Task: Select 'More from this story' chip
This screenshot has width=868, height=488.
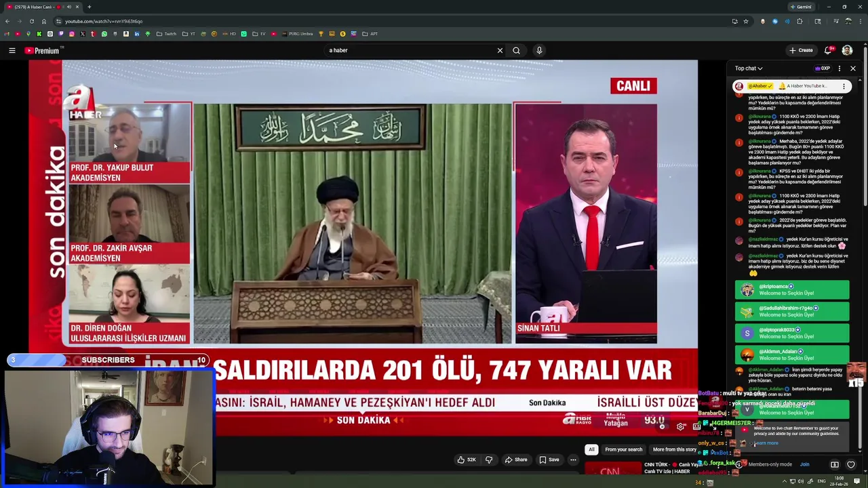Action: pyautogui.click(x=675, y=449)
